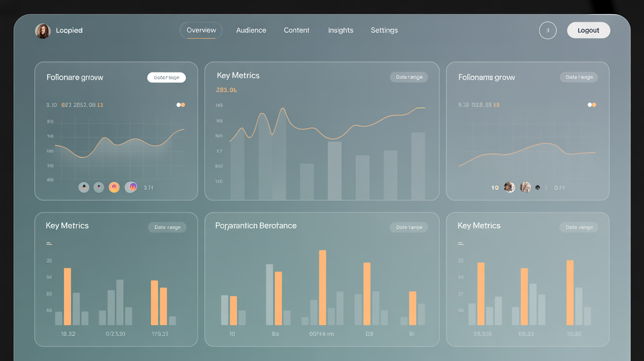This screenshot has width=644, height=361.
Task: Click the small microphone-style icon below the line chart
Action: pos(99,187)
